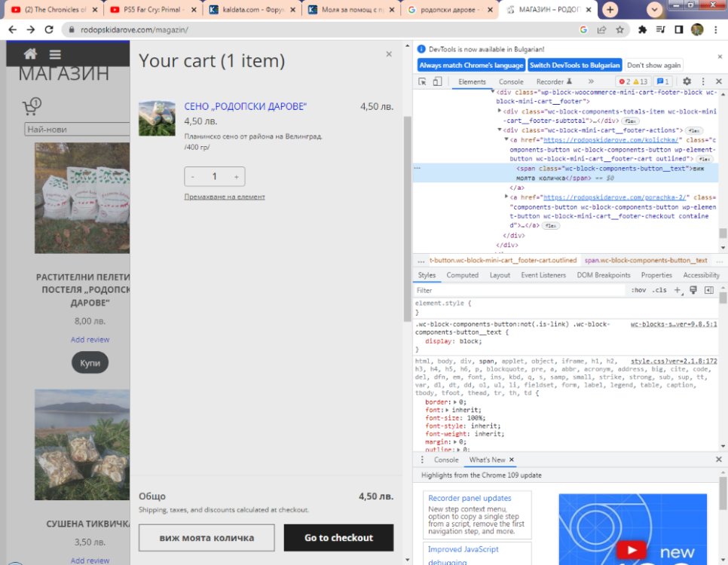
Task: Increase cart item quantity
Action: tap(237, 176)
